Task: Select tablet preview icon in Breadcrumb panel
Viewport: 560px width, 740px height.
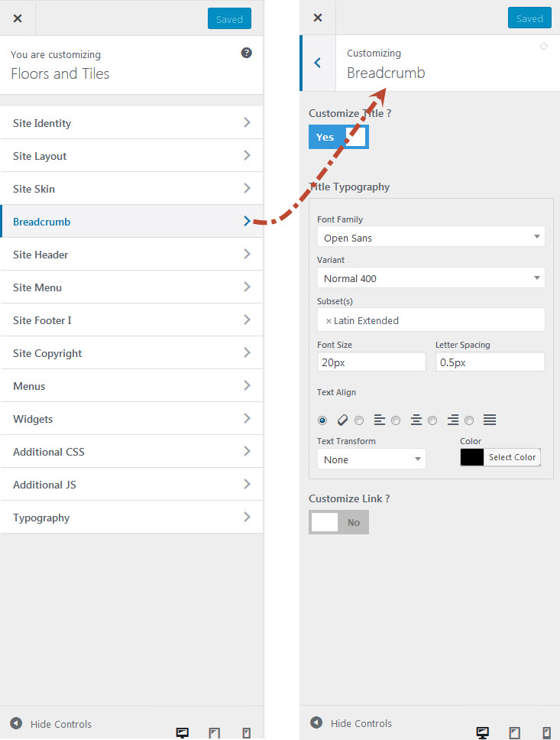Action: click(515, 732)
